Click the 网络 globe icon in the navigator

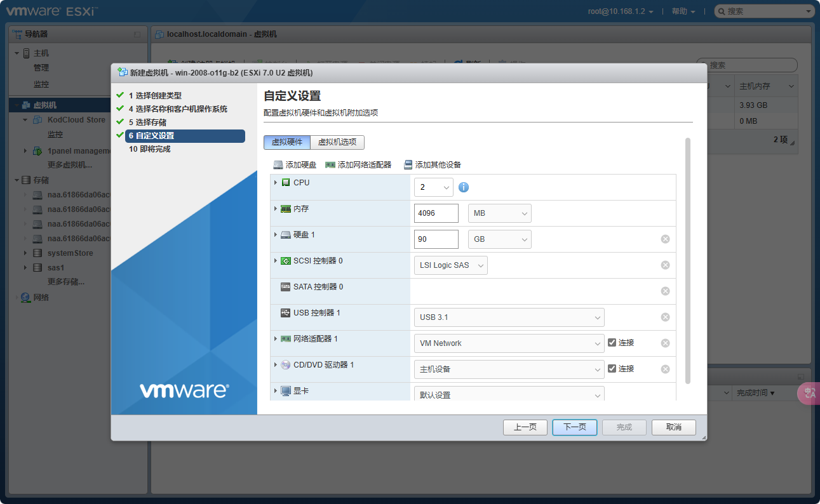pos(25,297)
